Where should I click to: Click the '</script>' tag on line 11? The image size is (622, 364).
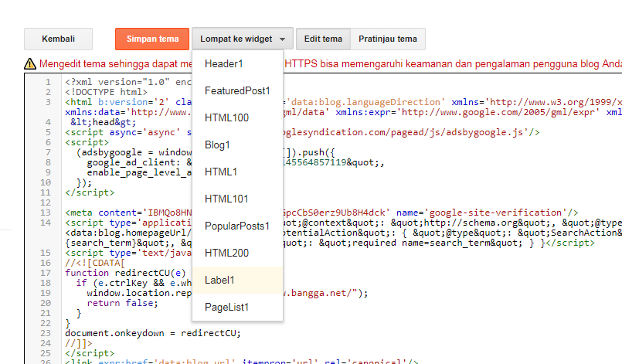coord(90,192)
